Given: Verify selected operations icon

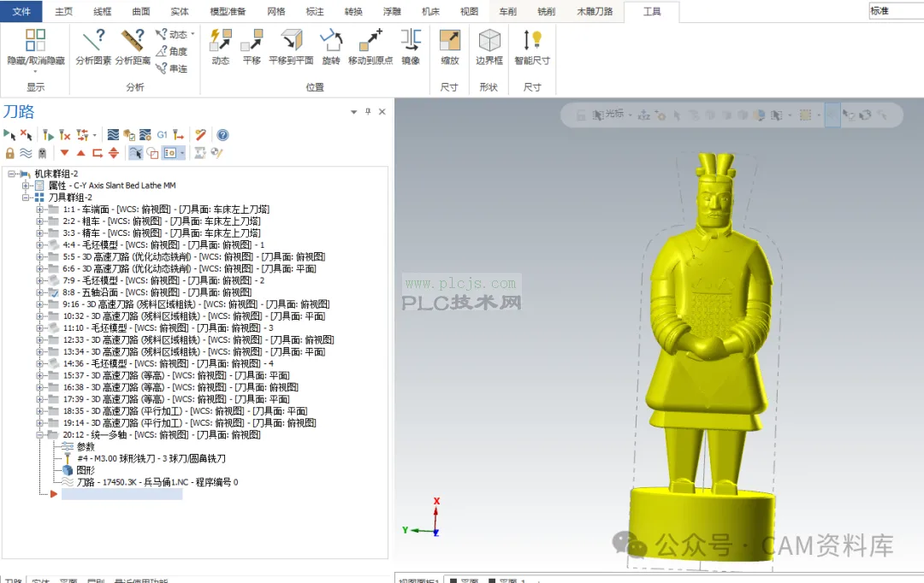Looking at the screenshot, I should coord(129,135).
